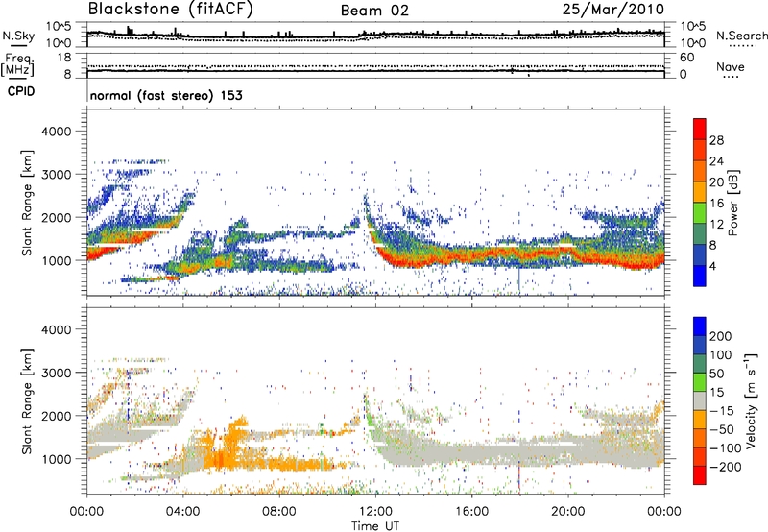Click 'normal (fast stereo) 153' text
Image resolution: width=768 pixels, height=532 pixels.
(x=166, y=95)
